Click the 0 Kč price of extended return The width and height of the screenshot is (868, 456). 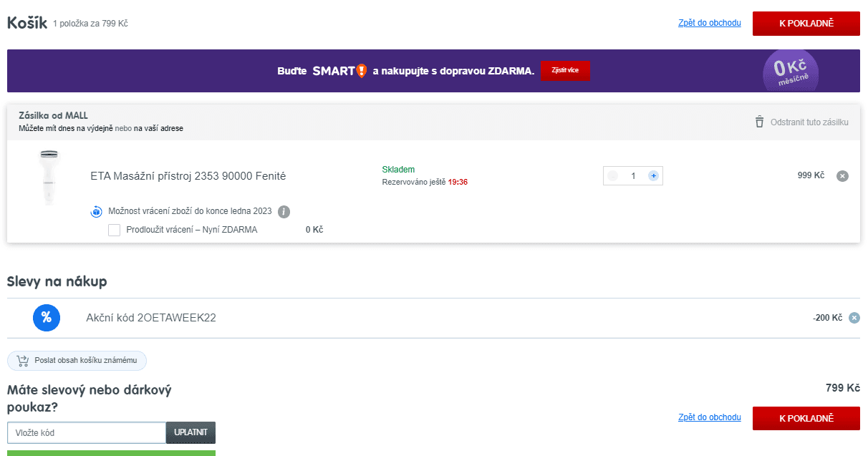coord(314,230)
